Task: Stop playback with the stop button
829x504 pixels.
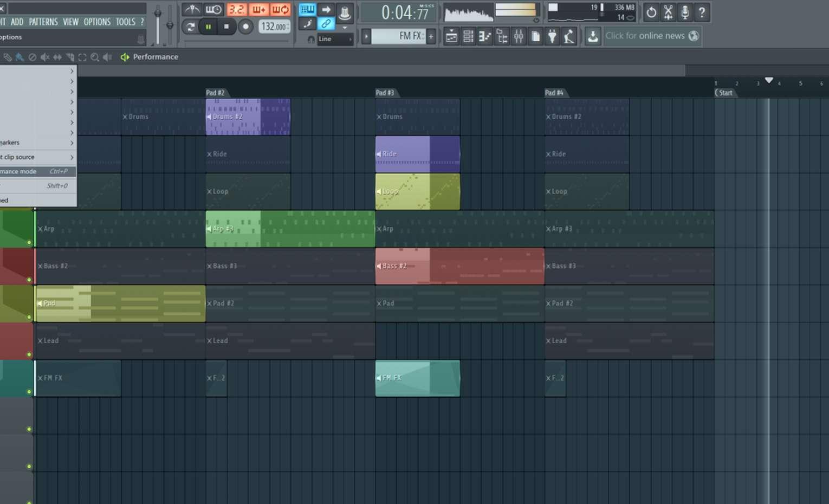Action: (226, 26)
